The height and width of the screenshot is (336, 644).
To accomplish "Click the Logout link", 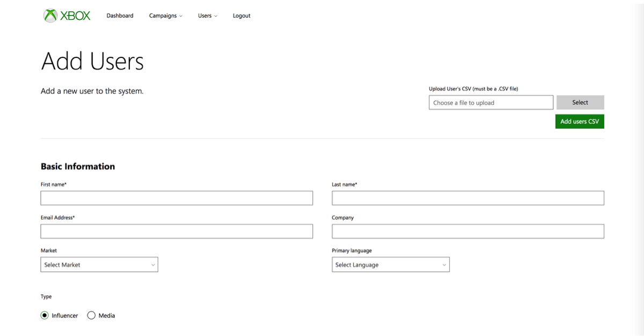I will 241,16.
